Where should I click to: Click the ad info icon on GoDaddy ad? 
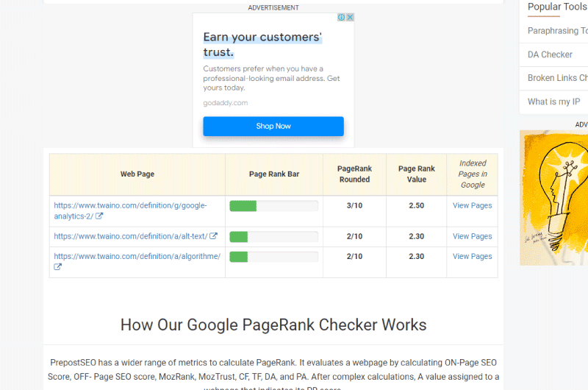[341, 17]
